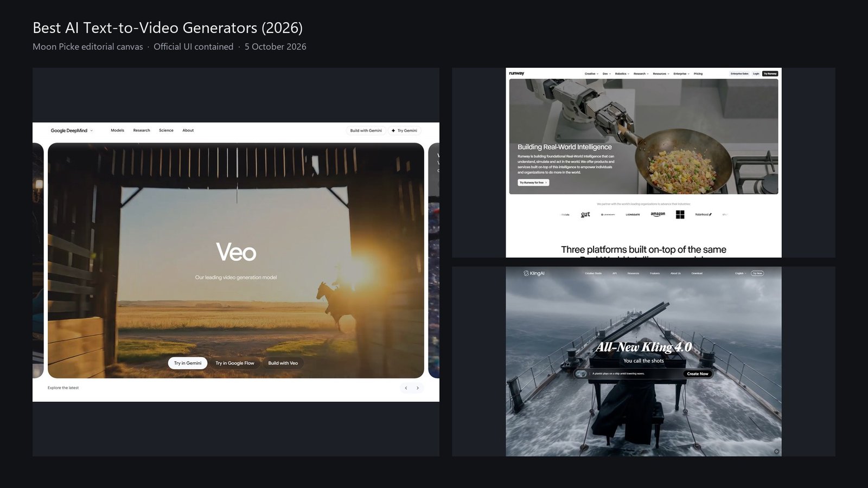Click the round icon at Kling page bottom-right corner
868x488 pixels.
point(776,451)
